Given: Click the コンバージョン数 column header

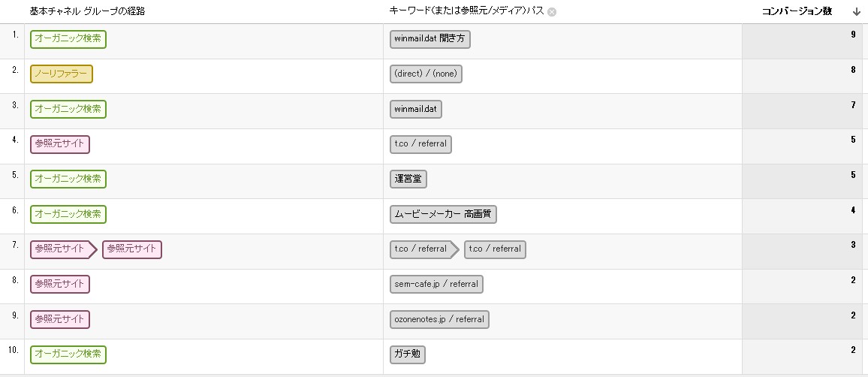Looking at the screenshot, I should [x=797, y=11].
